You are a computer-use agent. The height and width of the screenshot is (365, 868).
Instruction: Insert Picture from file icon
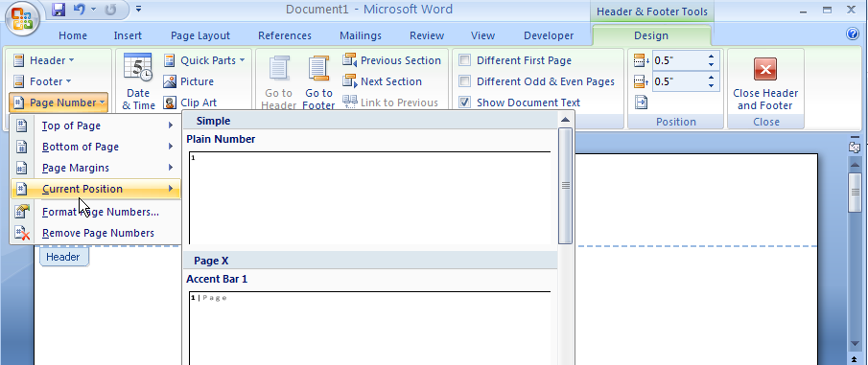click(x=189, y=81)
